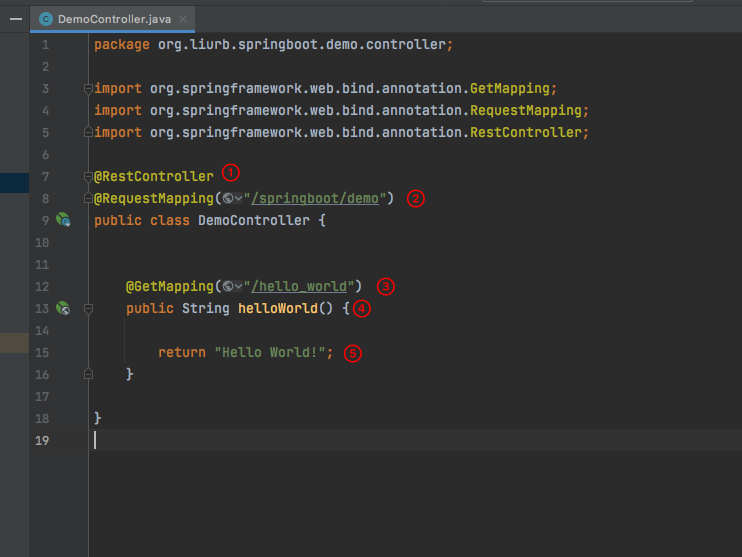Click the @GetMapping annotation
Viewport: 742px width, 557px height.
click(170, 286)
